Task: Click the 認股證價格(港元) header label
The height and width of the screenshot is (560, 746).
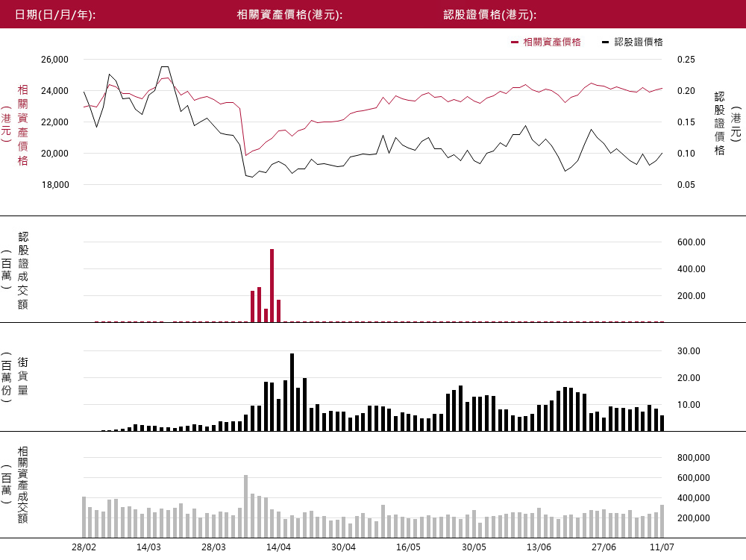Action: point(490,15)
